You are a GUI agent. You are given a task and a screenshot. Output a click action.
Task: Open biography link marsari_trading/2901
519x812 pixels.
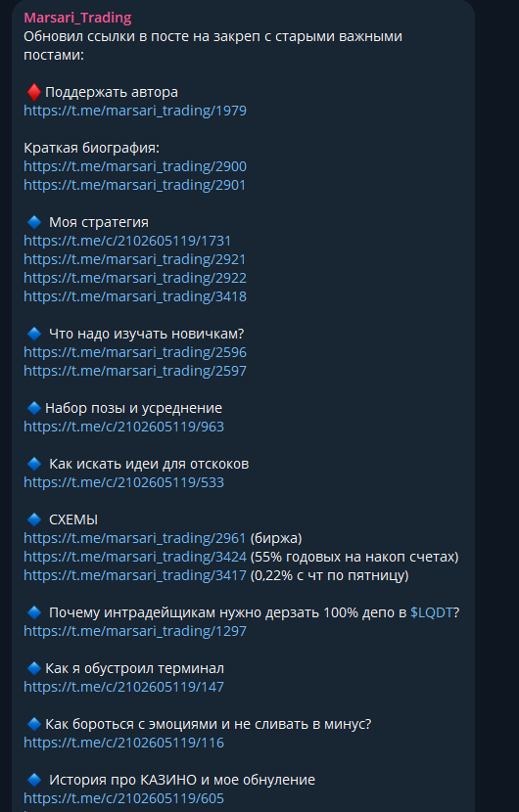tap(135, 186)
